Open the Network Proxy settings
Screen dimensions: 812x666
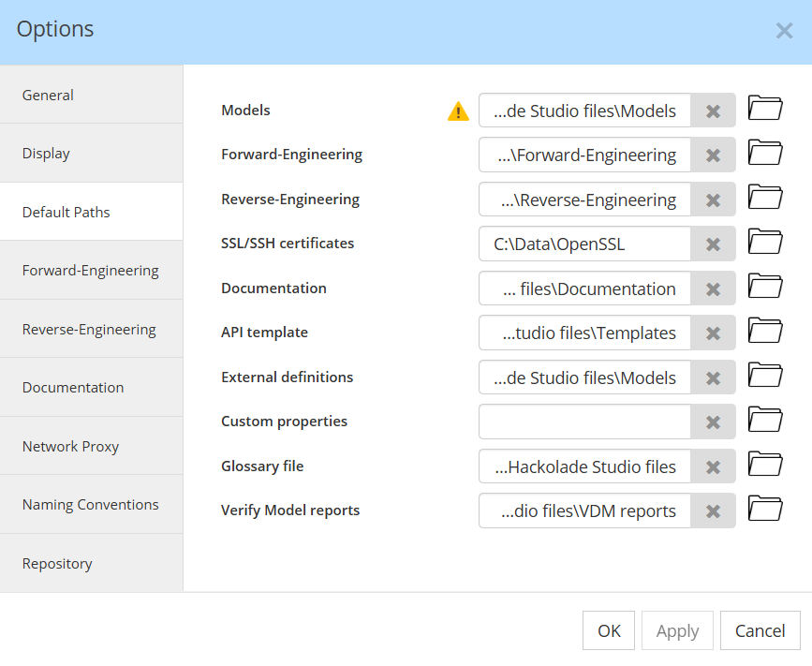click(x=70, y=445)
